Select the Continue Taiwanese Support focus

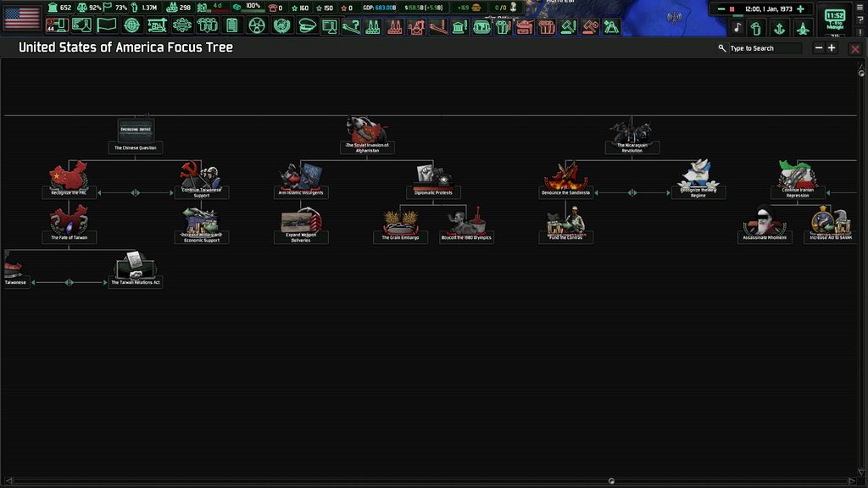click(202, 180)
